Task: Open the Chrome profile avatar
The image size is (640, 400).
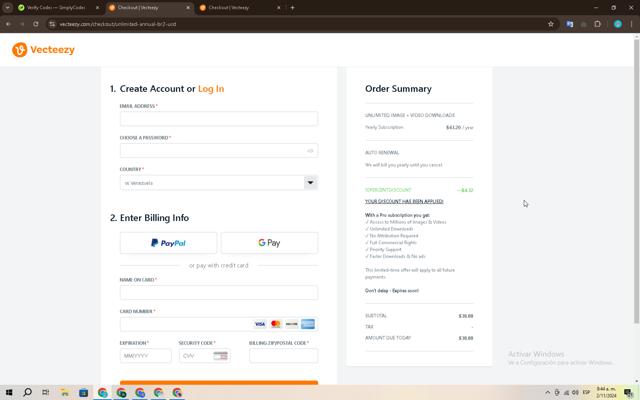Action: click(x=618, y=24)
